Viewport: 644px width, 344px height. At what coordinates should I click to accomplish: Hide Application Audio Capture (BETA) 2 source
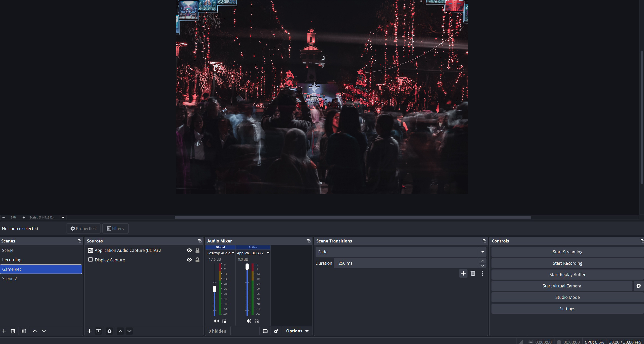click(189, 250)
